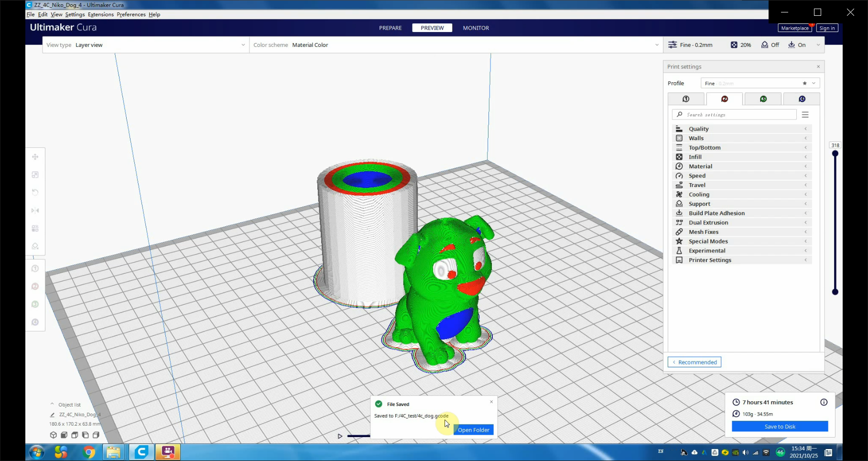Click the volume icon in system tray
The image size is (868, 461).
tap(746, 452)
